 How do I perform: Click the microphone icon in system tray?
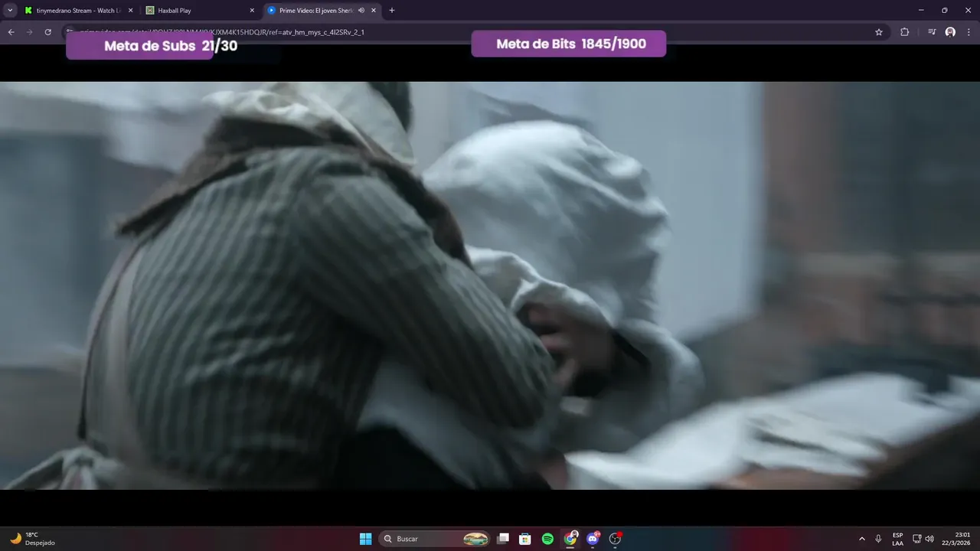pyautogui.click(x=879, y=539)
